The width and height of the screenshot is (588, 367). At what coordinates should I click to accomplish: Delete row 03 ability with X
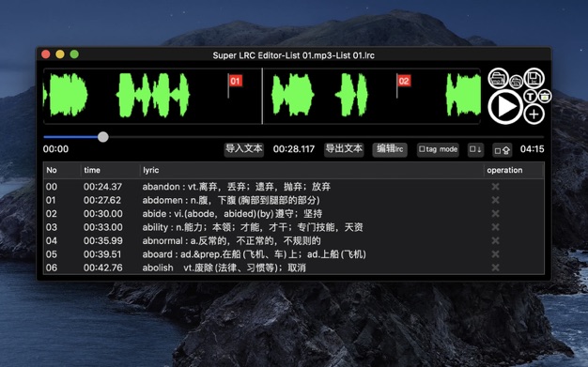coord(495,227)
